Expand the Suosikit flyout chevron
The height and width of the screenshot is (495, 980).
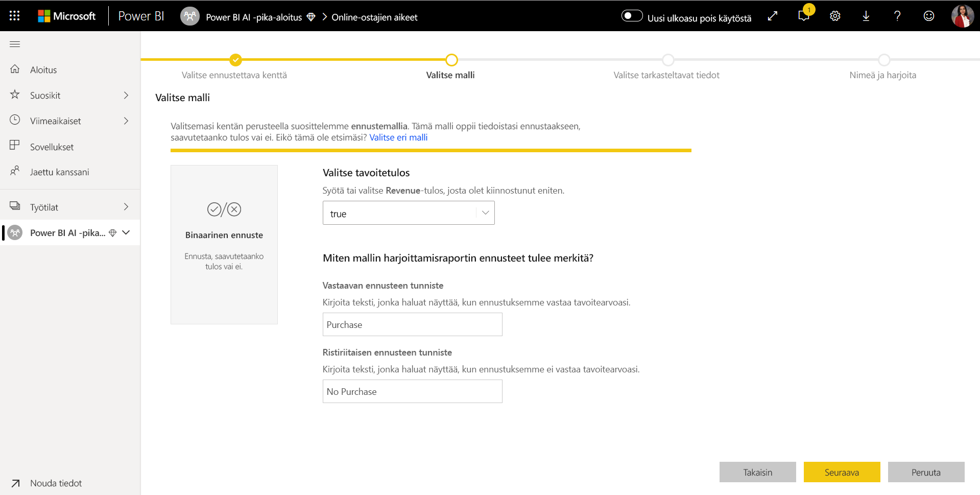[126, 96]
